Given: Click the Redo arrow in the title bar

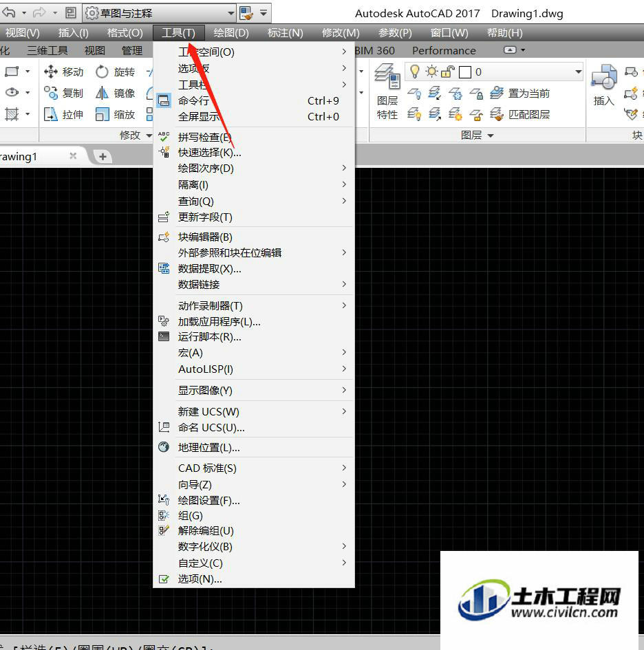Looking at the screenshot, I should point(39,12).
